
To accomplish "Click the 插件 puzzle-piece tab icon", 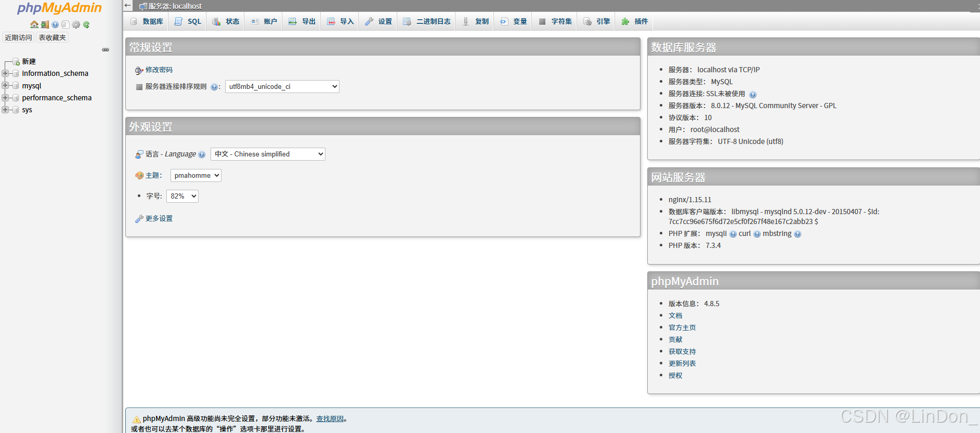I will (625, 21).
